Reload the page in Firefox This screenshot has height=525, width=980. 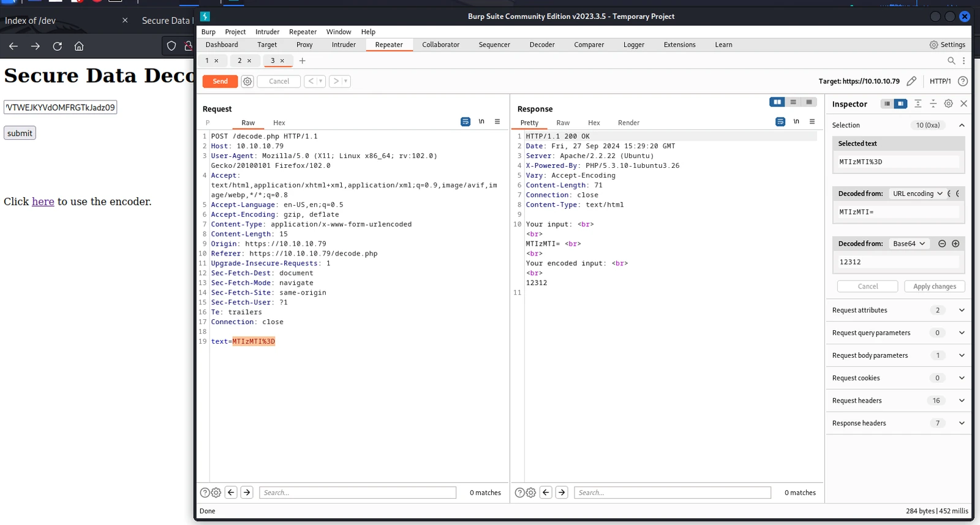(x=57, y=46)
